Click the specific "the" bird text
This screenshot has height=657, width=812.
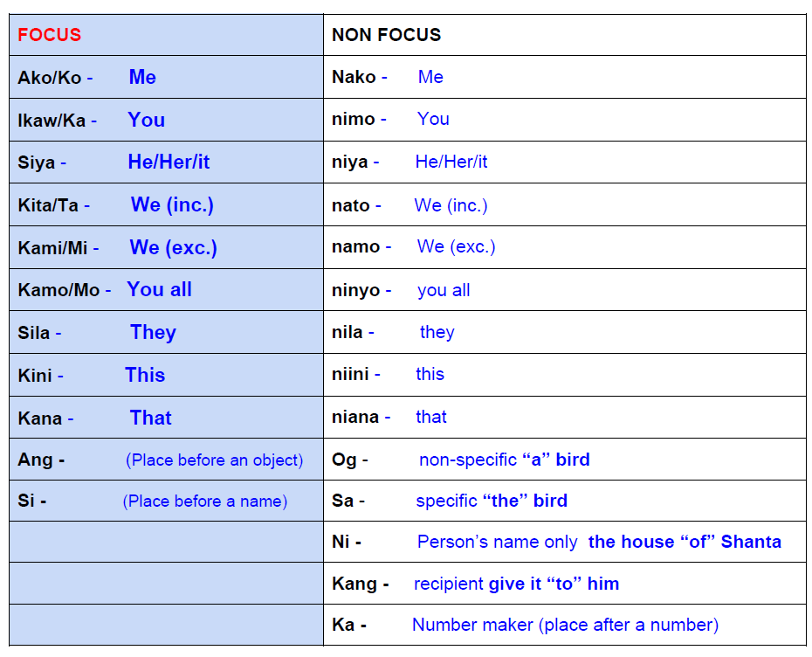coord(492,501)
